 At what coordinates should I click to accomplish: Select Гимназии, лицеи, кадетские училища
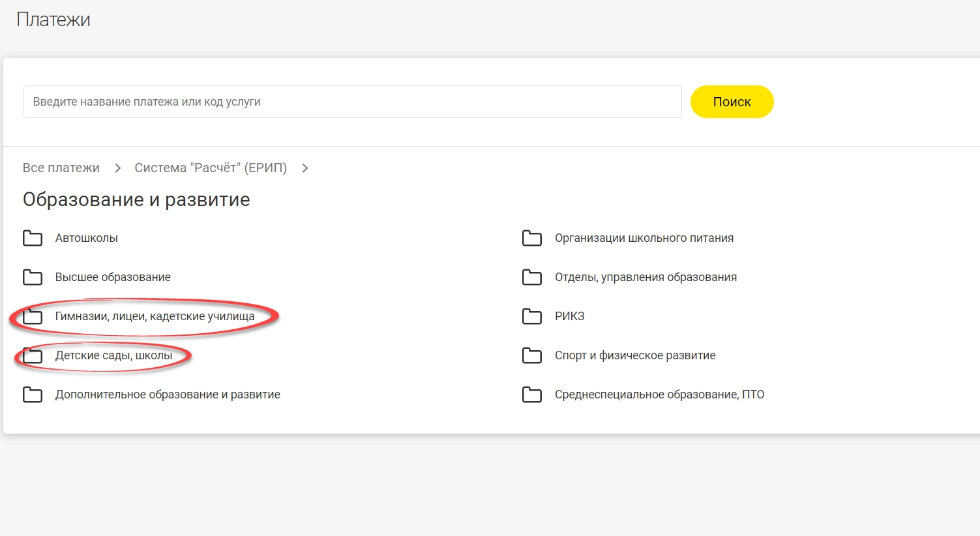[x=155, y=316]
